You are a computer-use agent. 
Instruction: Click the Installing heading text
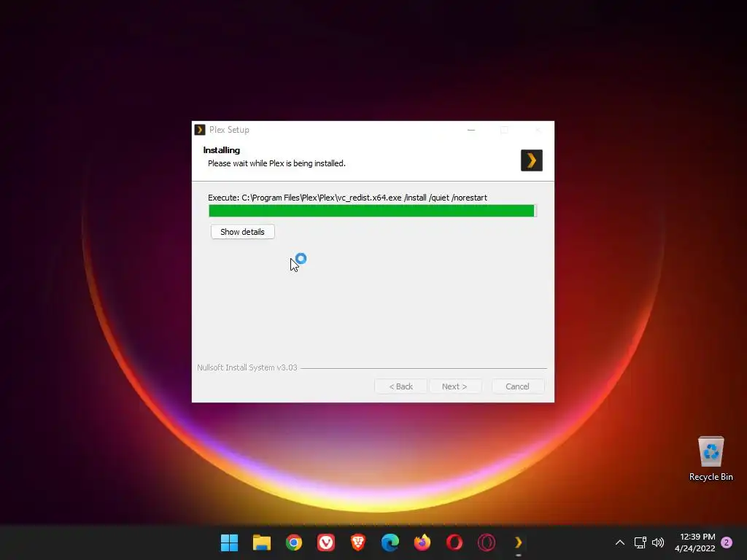[222, 150]
